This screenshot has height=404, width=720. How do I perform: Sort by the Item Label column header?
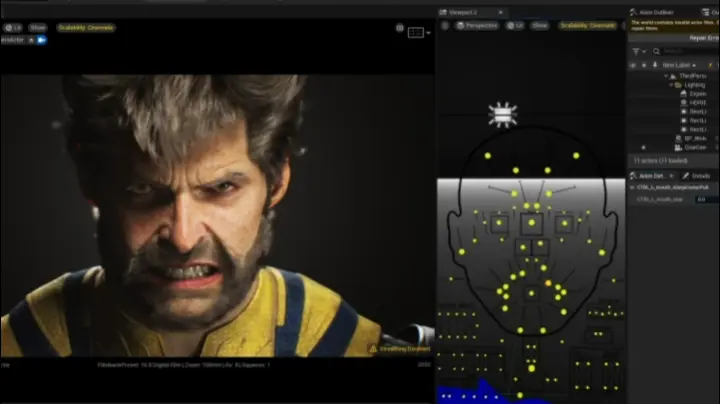pyautogui.click(x=679, y=65)
